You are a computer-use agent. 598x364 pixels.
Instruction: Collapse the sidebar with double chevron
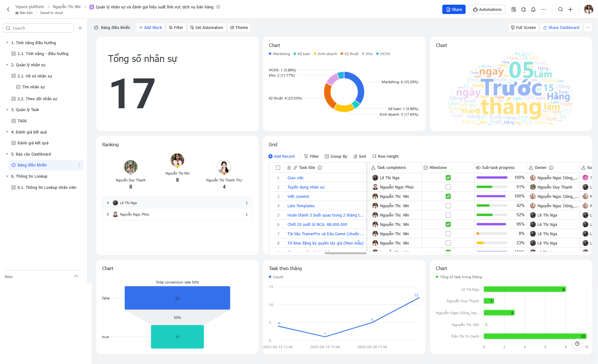click(x=80, y=28)
